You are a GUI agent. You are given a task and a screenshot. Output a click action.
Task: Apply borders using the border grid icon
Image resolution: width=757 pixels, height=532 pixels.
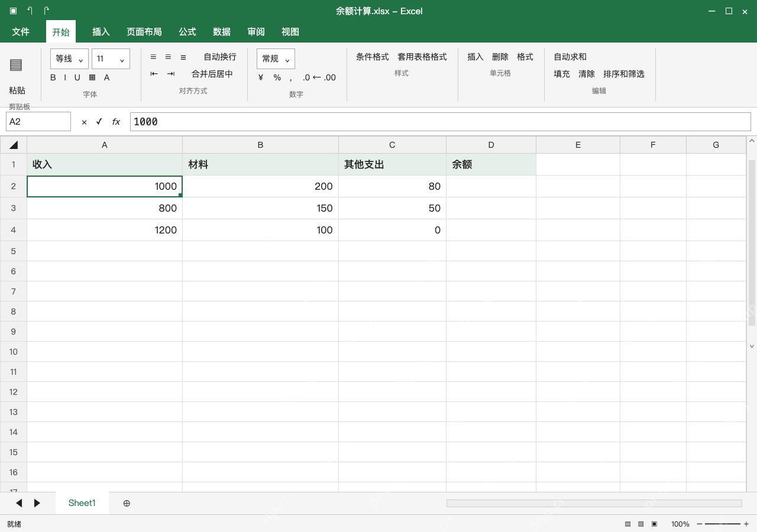(x=92, y=77)
